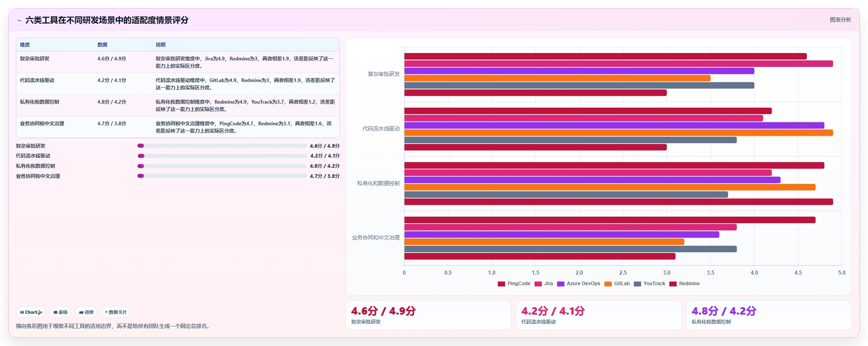Click the page title 六类工具在不同研发场景中的适配度情景评分
This screenshot has width=868, height=346.
tap(107, 20)
